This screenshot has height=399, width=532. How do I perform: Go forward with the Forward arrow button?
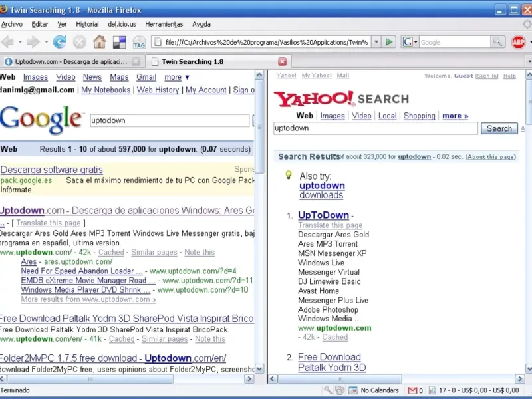[33, 42]
